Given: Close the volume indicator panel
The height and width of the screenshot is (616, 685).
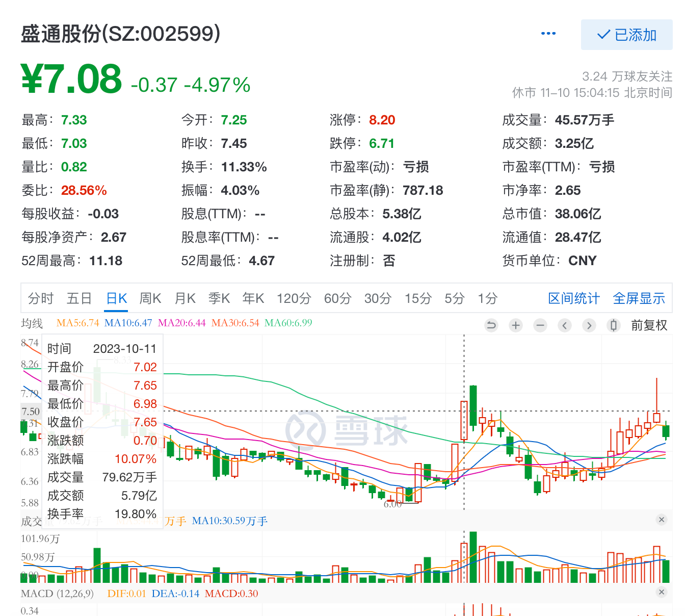Looking at the screenshot, I should click(662, 520).
